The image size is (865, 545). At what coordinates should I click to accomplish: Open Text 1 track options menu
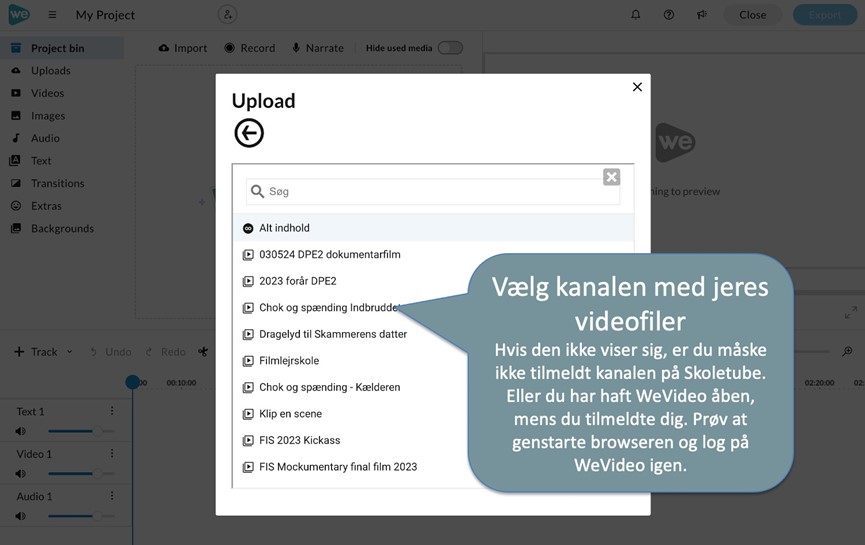(112, 410)
